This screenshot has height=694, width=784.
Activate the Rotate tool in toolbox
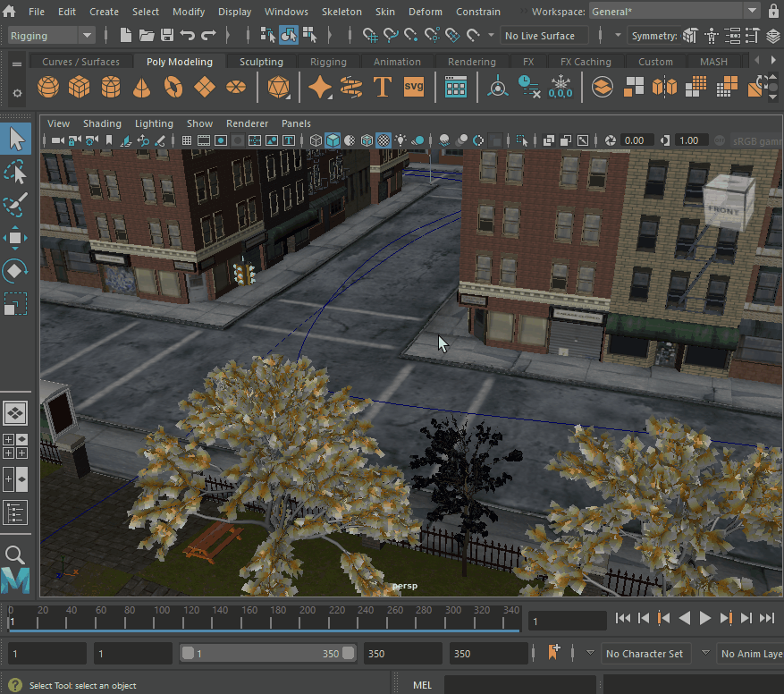tap(16, 270)
